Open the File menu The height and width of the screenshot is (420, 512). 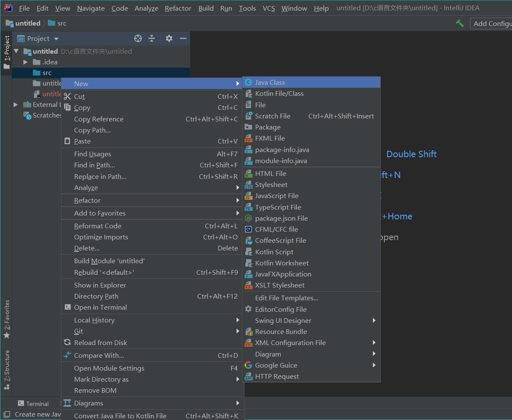24,9
